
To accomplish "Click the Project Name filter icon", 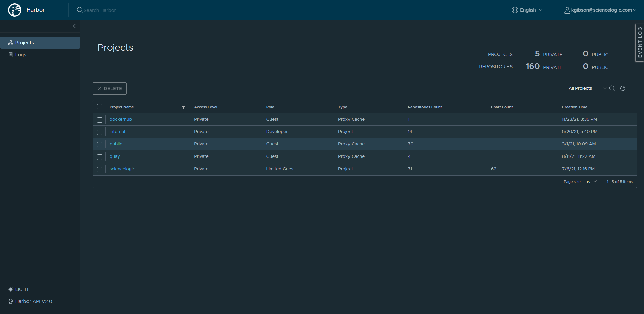I will tap(183, 107).
